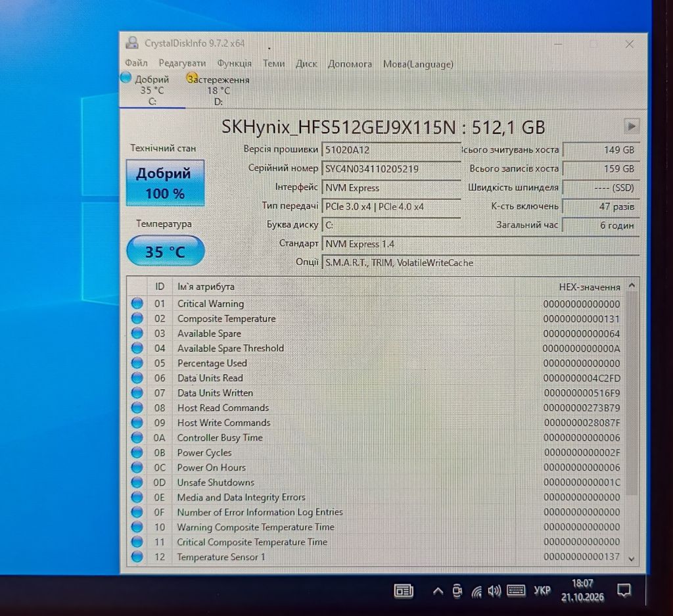
Task: Click the firmware version field 51020A12
Action: (x=391, y=150)
